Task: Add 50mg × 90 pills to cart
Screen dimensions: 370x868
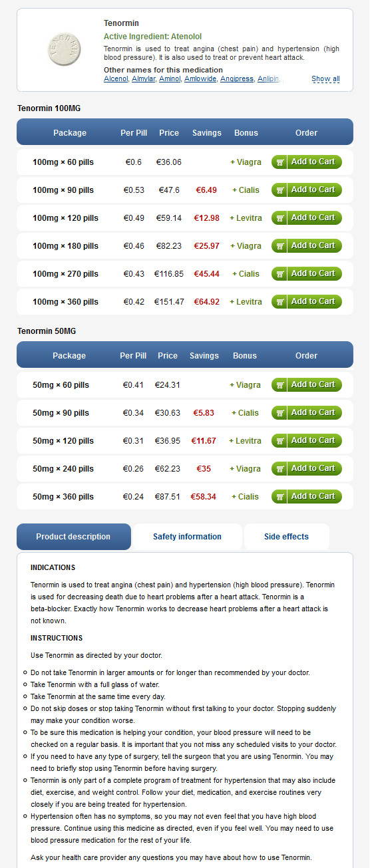Action: (307, 412)
